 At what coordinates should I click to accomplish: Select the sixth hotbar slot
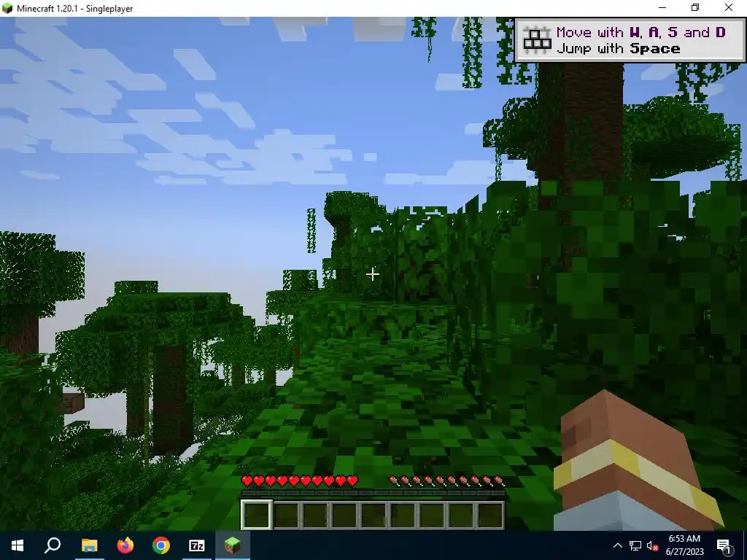[403, 514]
